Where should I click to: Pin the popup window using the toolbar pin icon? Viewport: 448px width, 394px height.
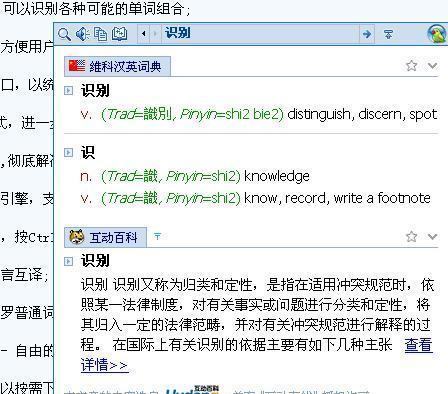388,34
